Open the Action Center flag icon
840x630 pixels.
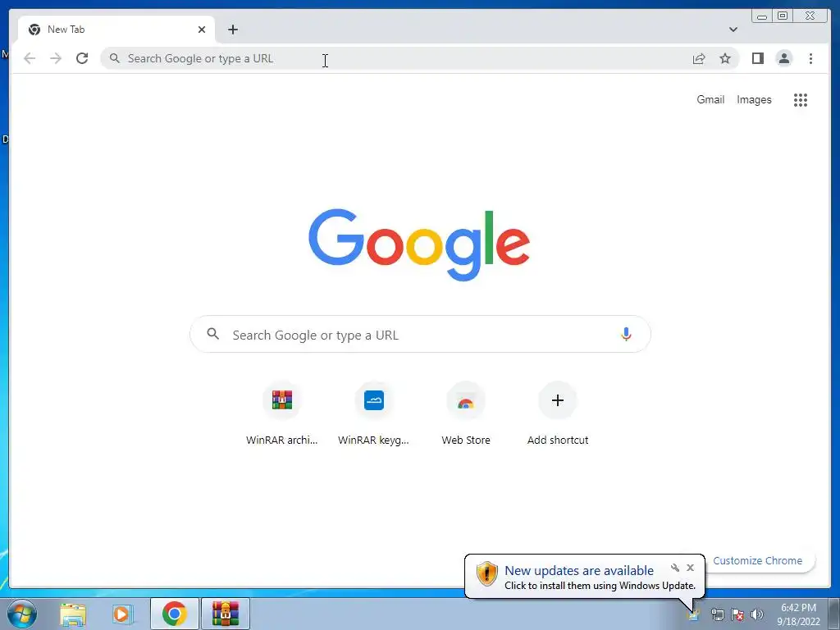pyautogui.click(x=737, y=615)
